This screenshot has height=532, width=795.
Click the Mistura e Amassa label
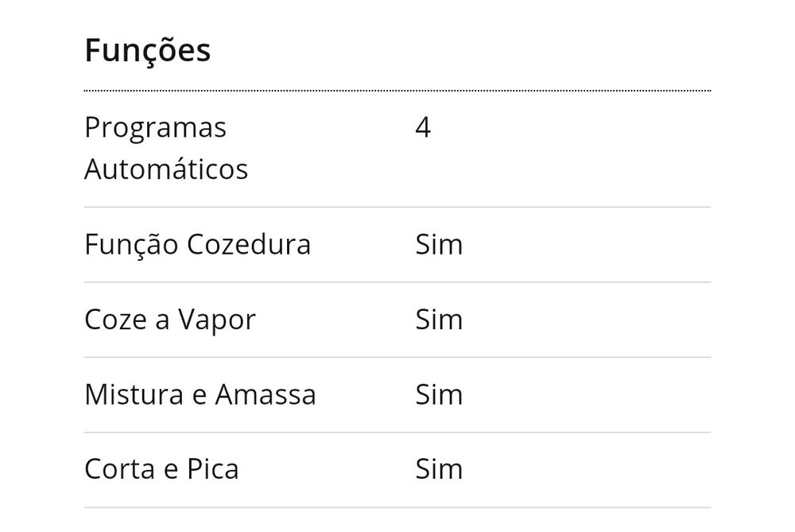coord(200,394)
